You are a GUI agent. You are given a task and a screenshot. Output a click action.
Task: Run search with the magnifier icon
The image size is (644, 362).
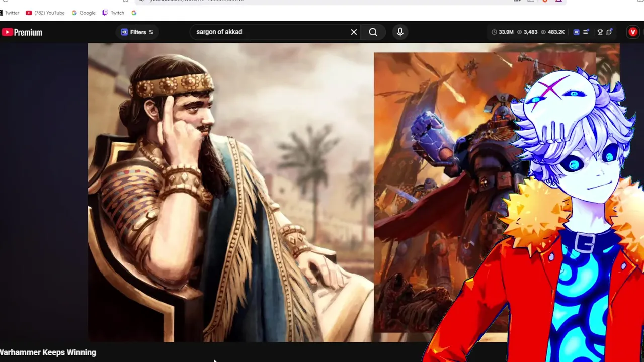coord(373,32)
